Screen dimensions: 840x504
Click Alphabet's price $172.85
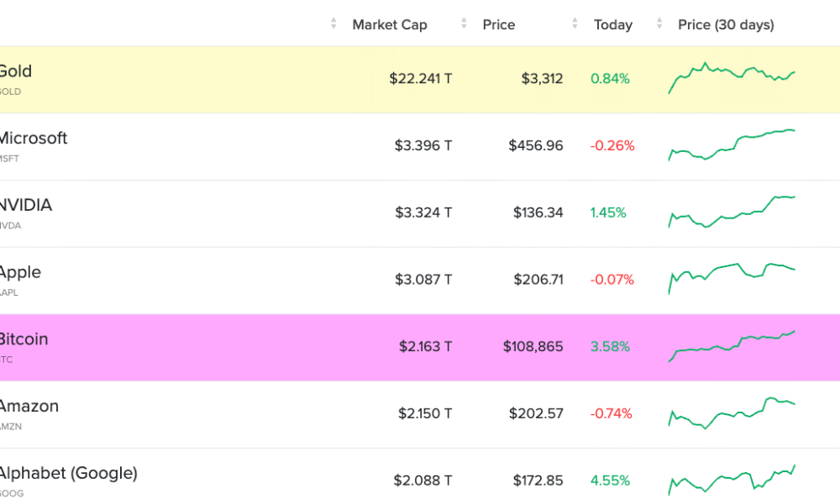[538, 480]
